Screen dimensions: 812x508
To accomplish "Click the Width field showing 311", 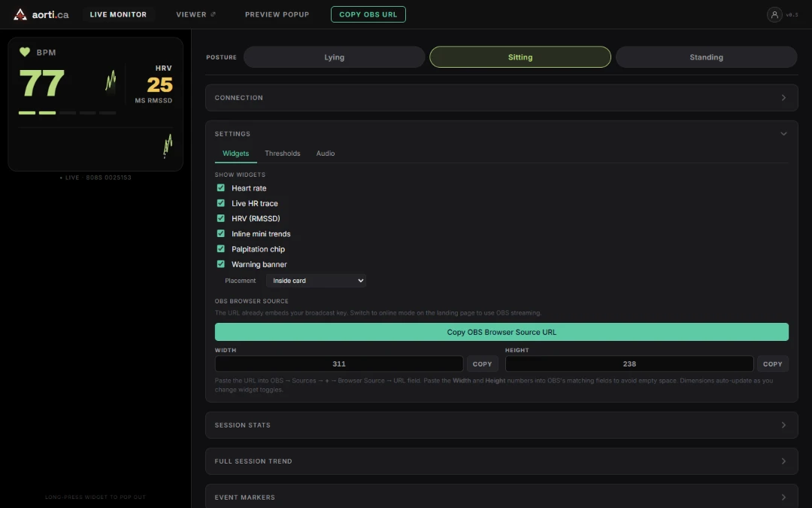I will 339,364.
